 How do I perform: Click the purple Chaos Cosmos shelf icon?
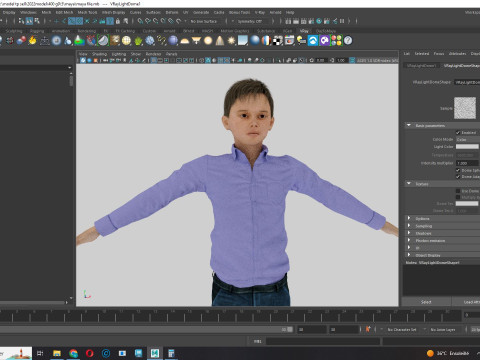pyautogui.click(x=325, y=41)
